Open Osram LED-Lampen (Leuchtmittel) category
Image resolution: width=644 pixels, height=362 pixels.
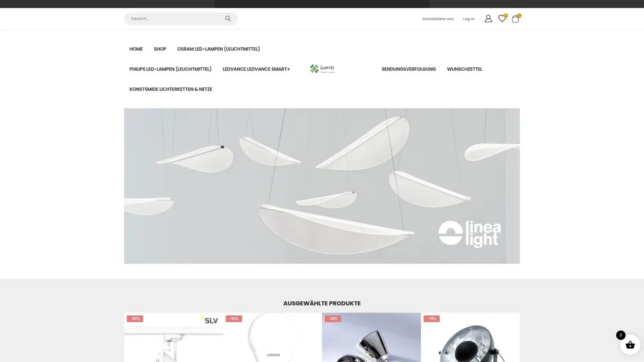pos(218,49)
